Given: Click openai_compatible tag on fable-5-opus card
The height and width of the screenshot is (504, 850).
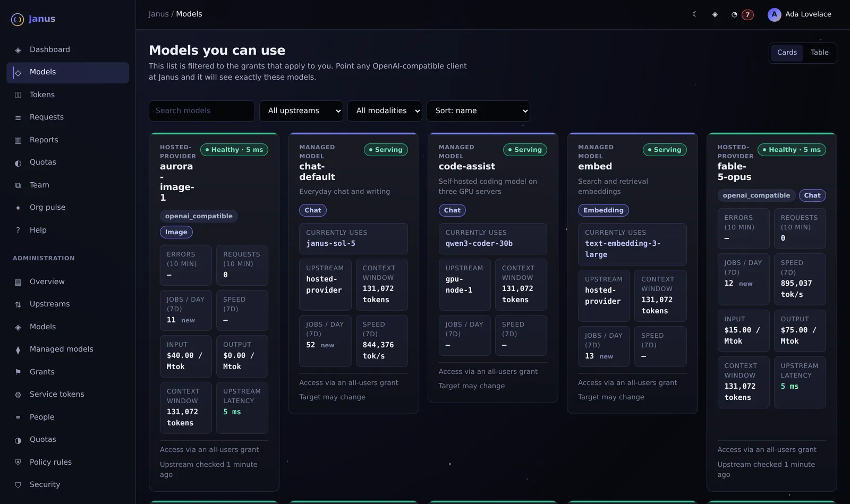Looking at the screenshot, I should (756, 195).
